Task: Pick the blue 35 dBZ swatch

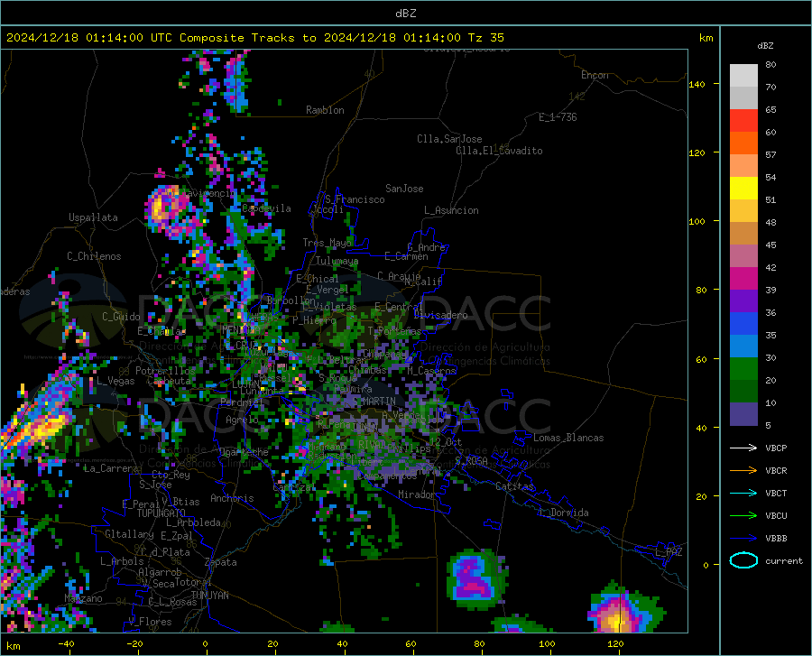Action: coord(743,324)
